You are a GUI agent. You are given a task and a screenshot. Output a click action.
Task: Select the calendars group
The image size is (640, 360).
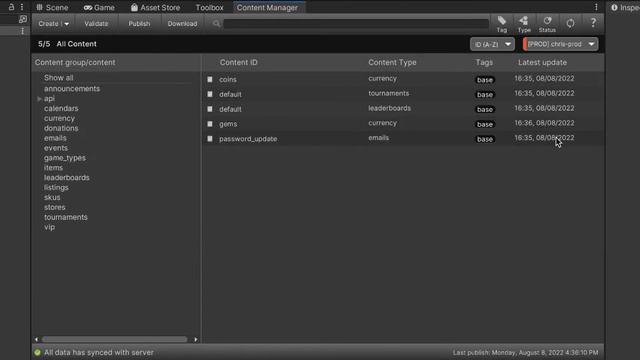click(x=61, y=108)
